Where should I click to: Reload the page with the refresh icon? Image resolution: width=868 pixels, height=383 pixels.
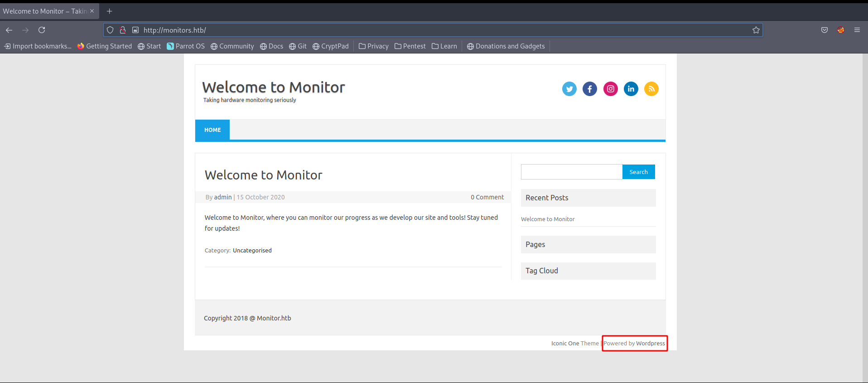[42, 30]
